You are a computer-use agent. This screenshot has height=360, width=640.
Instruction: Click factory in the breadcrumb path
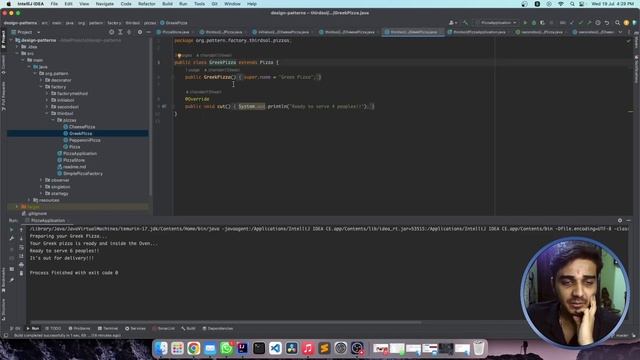[114, 23]
